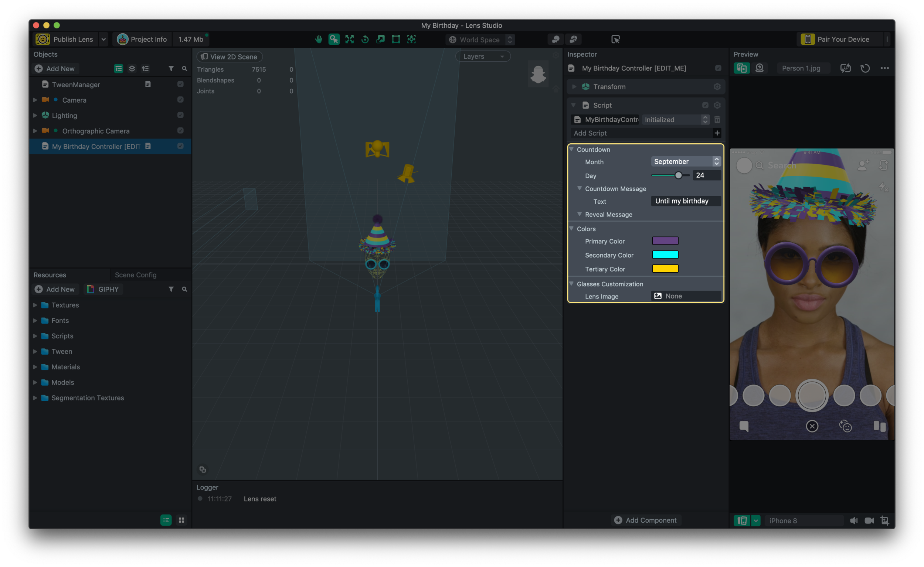
Task: Open the Layers dropdown in viewport
Action: (x=483, y=57)
